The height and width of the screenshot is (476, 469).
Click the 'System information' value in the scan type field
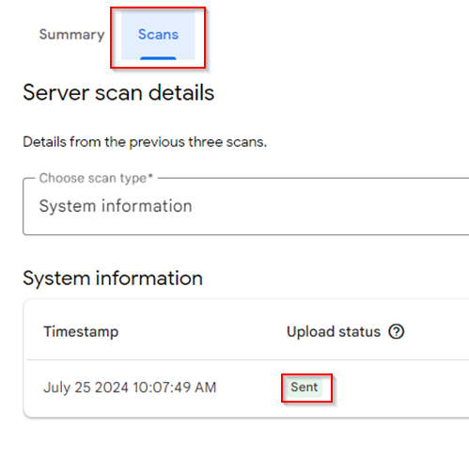click(x=116, y=206)
